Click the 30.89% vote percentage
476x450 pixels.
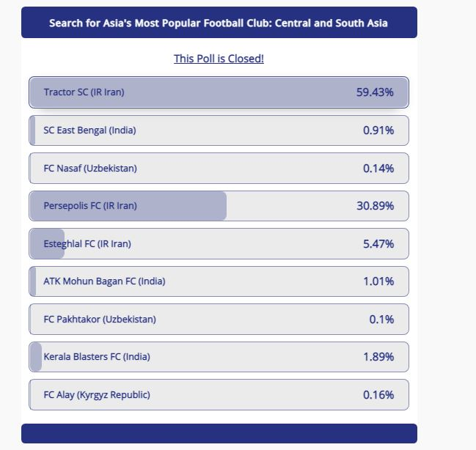click(375, 206)
